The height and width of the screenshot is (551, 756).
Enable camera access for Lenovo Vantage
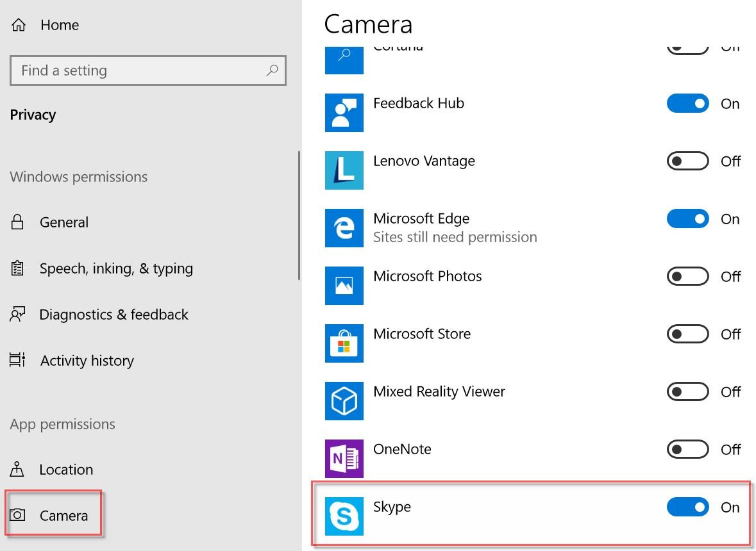coord(687,161)
